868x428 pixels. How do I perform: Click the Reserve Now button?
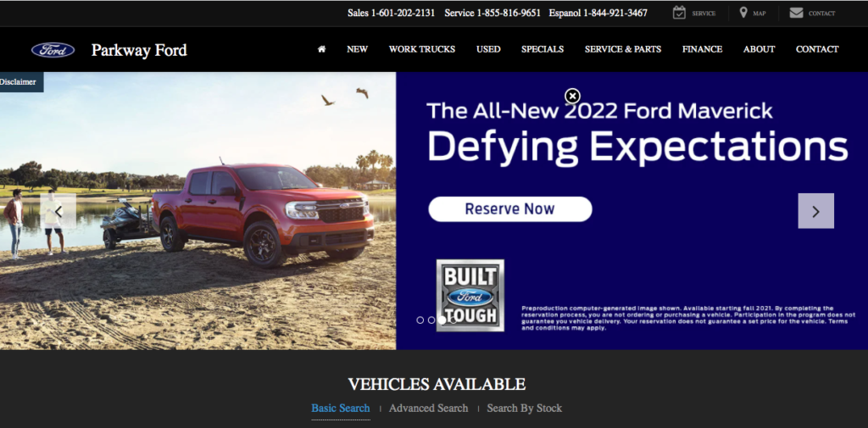[x=509, y=209]
